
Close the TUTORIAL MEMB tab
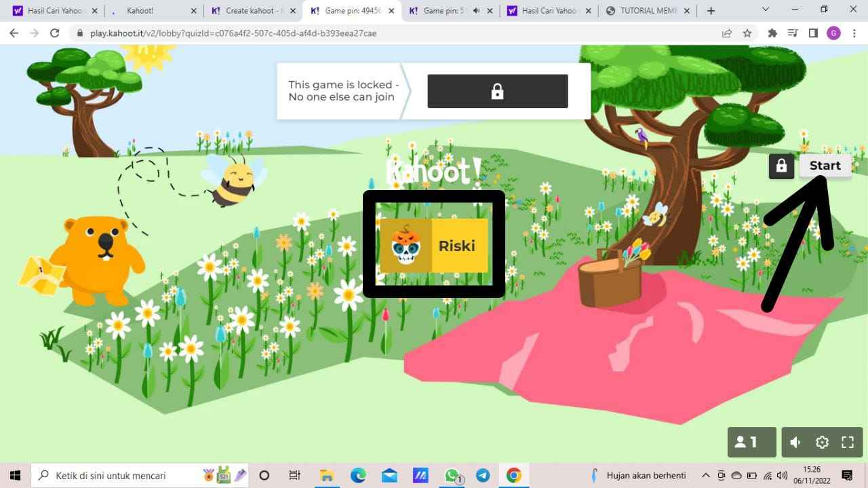[x=688, y=11]
